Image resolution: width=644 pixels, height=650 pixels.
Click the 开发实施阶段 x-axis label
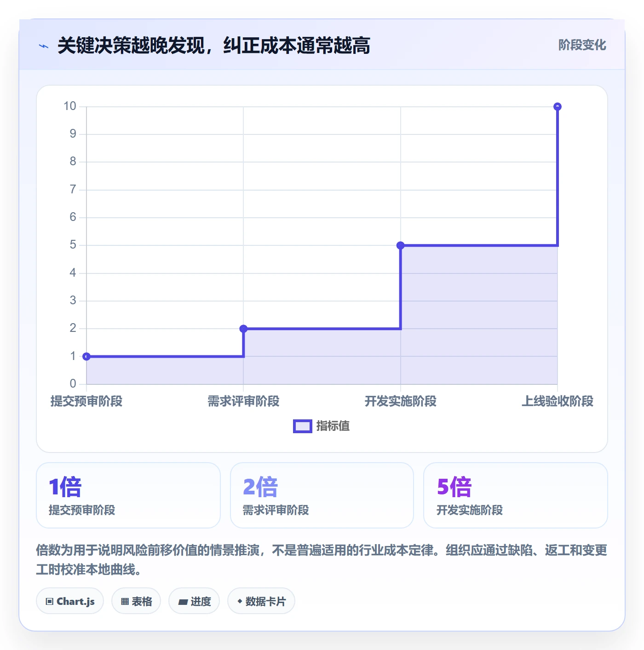point(401,401)
